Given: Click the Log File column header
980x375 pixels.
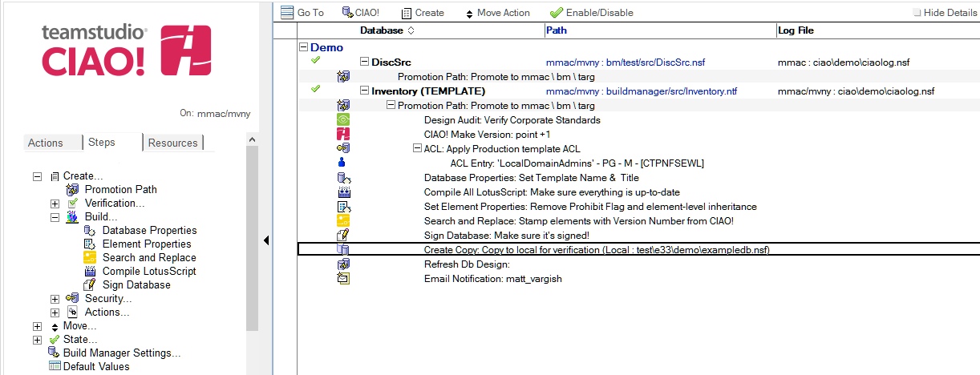Looking at the screenshot, I should pos(796,30).
